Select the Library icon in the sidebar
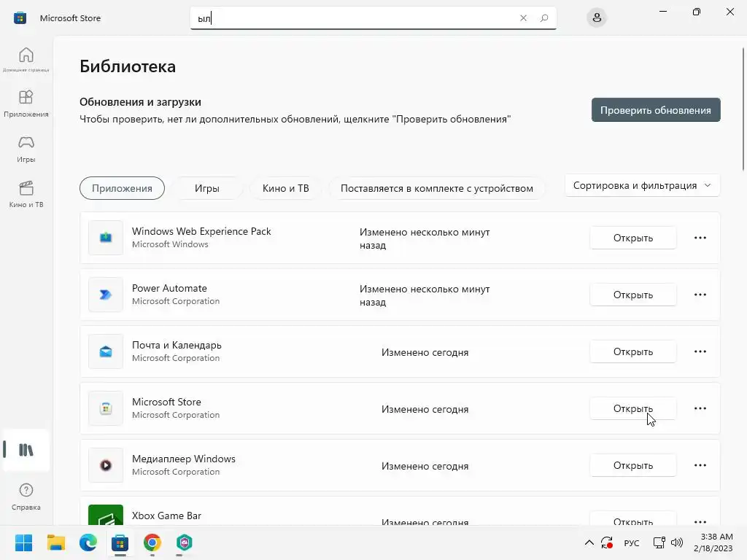This screenshot has height=560, width=747. [26, 450]
